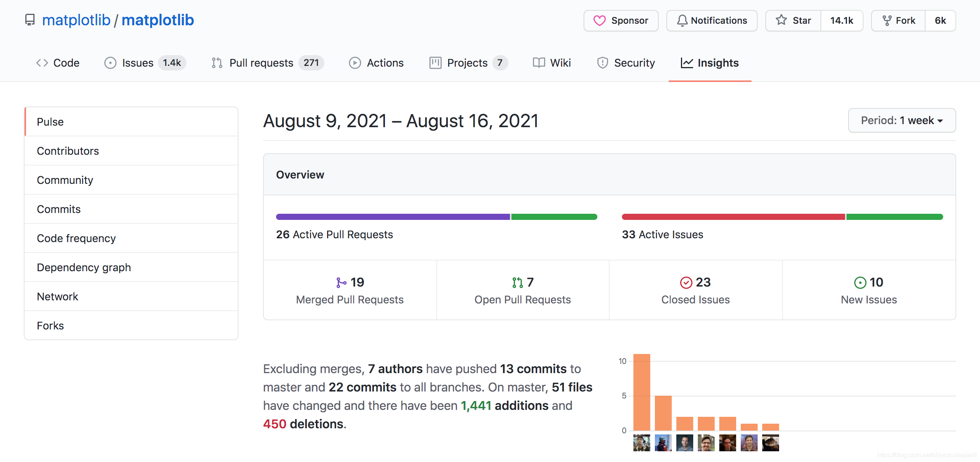Click the closed issues check icon
Viewport: 980px width, 462px height.
coord(686,283)
